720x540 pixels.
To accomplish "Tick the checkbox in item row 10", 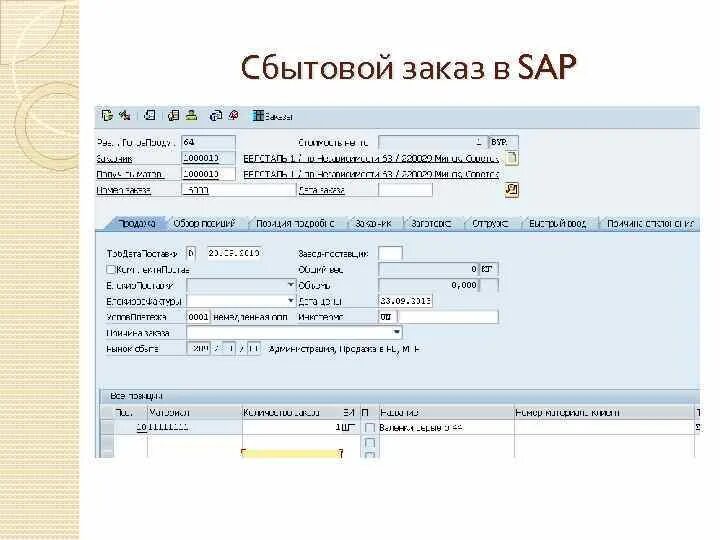I will tap(369, 428).
